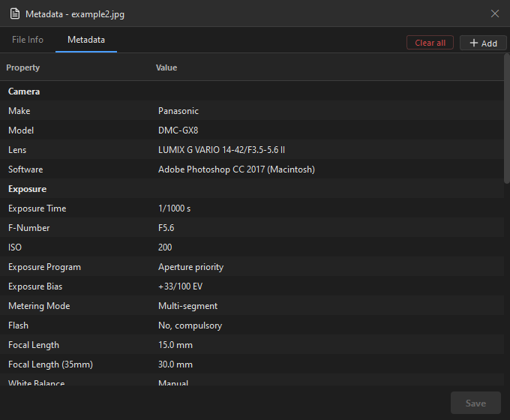This screenshot has height=420, width=510.
Task: Click the Lens property label
Action: point(17,150)
